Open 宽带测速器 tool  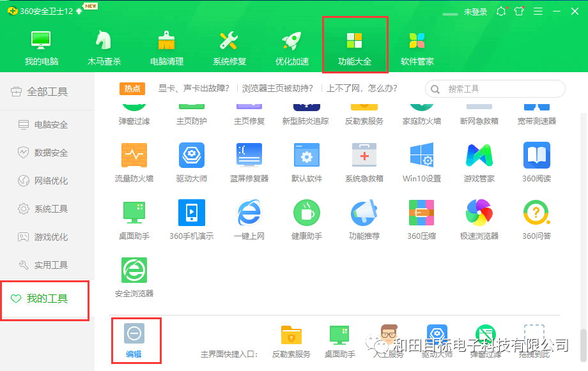[537, 116]
